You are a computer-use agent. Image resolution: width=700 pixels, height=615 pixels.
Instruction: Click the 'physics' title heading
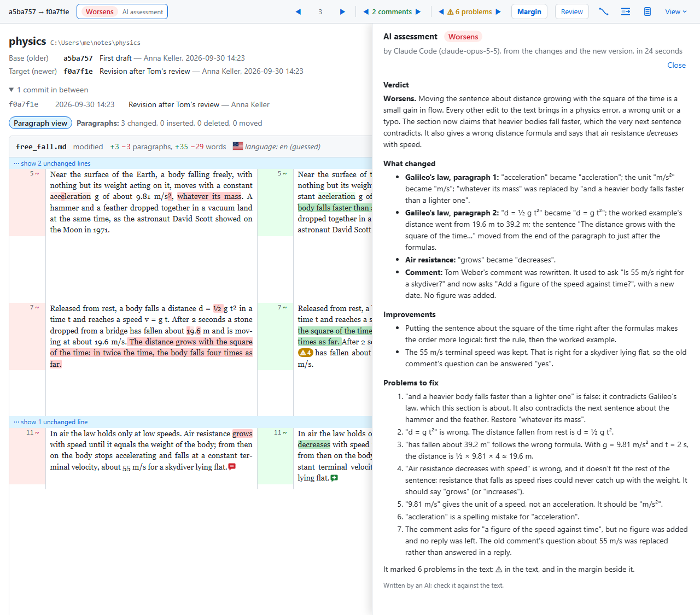pos(27,41)
